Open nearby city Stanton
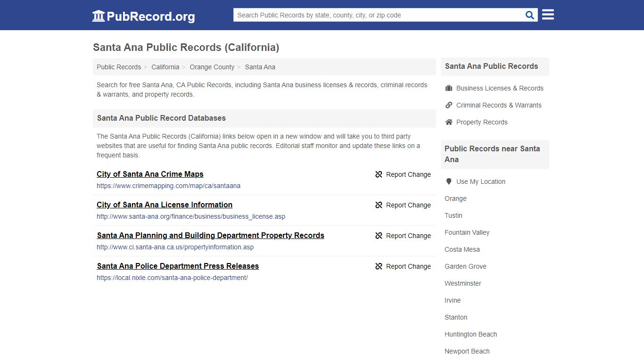 click(x=456, y=317)
